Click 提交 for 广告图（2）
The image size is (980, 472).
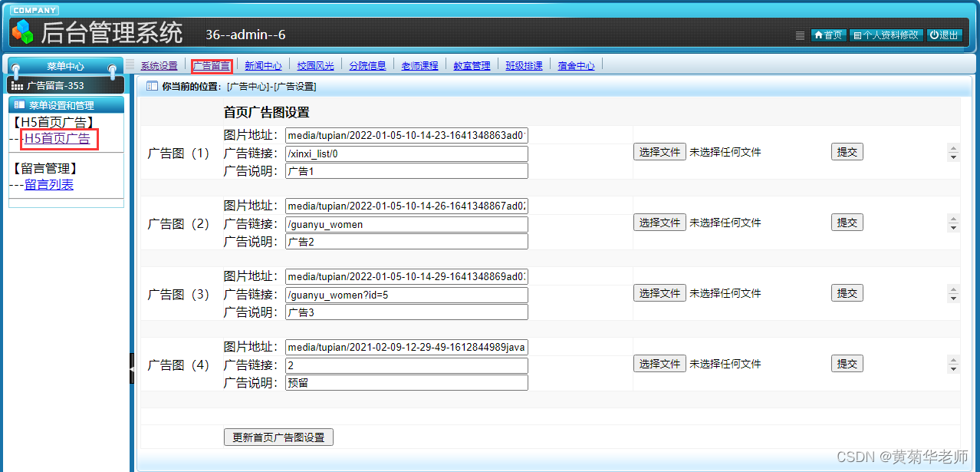pyautogui.click(x=847, y=223)
